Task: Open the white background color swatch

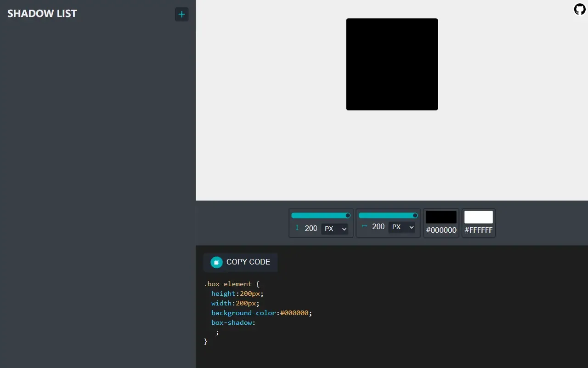Action: 479,217
